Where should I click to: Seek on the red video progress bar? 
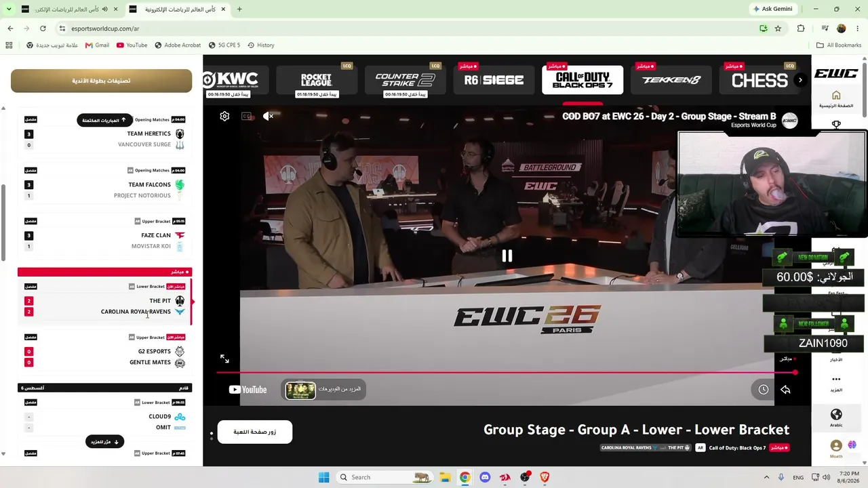pyautogui.click(x=506, y=372)
